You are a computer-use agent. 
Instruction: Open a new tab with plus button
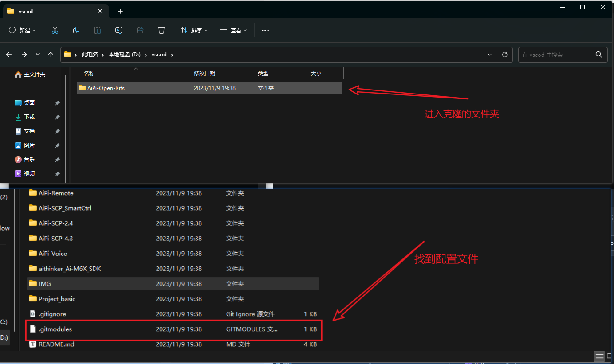tap(120, 12)
